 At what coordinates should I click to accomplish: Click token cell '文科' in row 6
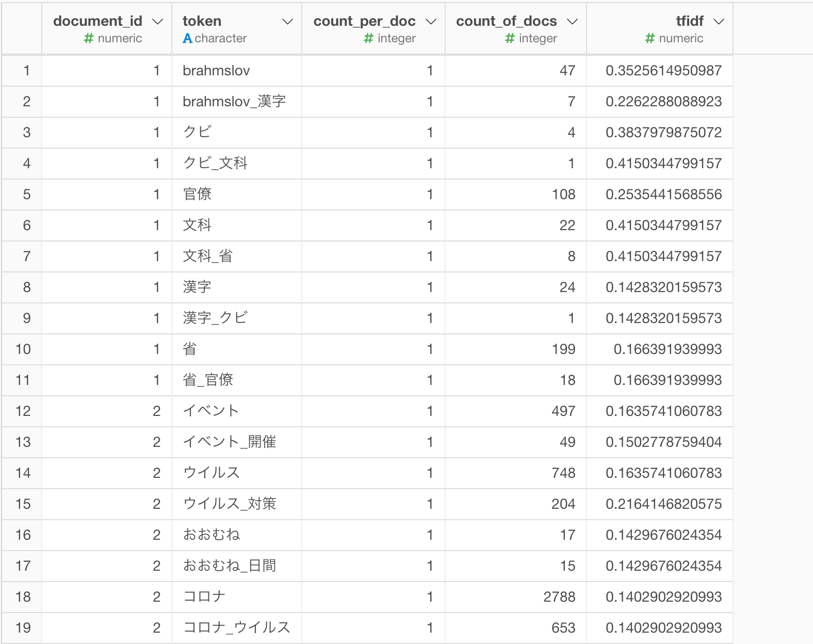click(x=237, y=226)
